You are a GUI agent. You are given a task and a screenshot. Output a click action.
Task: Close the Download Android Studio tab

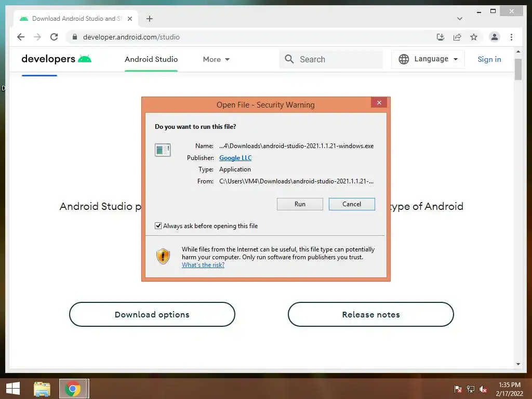[129, 19]
